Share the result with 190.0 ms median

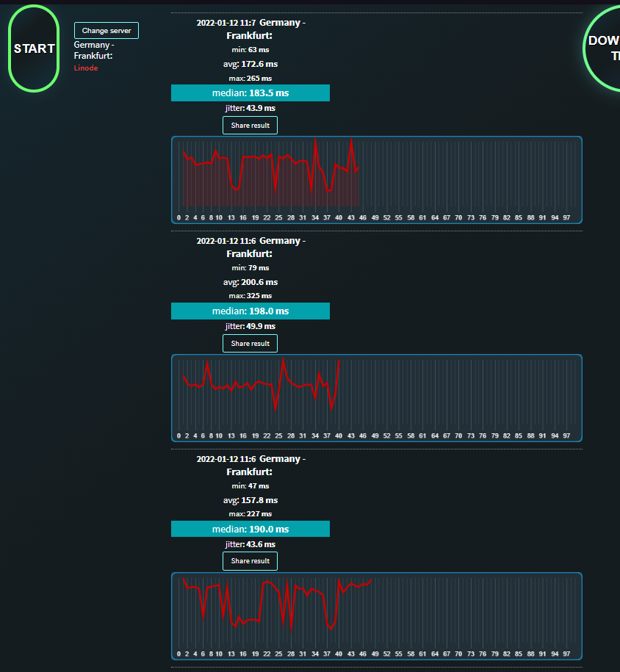250,561
